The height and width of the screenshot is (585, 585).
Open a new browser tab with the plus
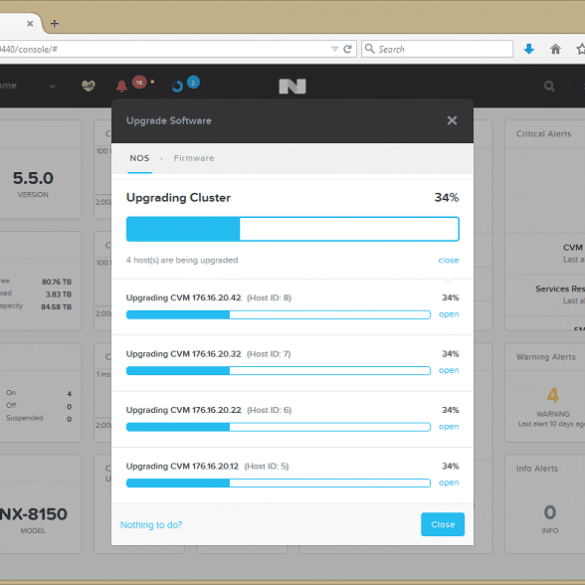click(54, 24)
